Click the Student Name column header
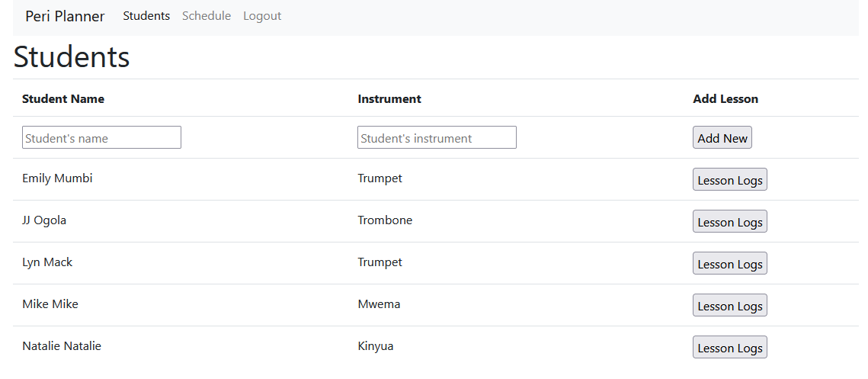 63,99
